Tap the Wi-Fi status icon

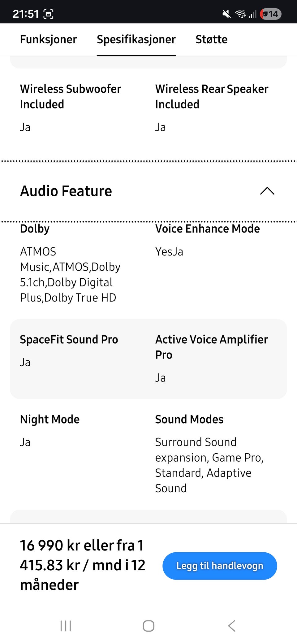(x=240, y=14)
